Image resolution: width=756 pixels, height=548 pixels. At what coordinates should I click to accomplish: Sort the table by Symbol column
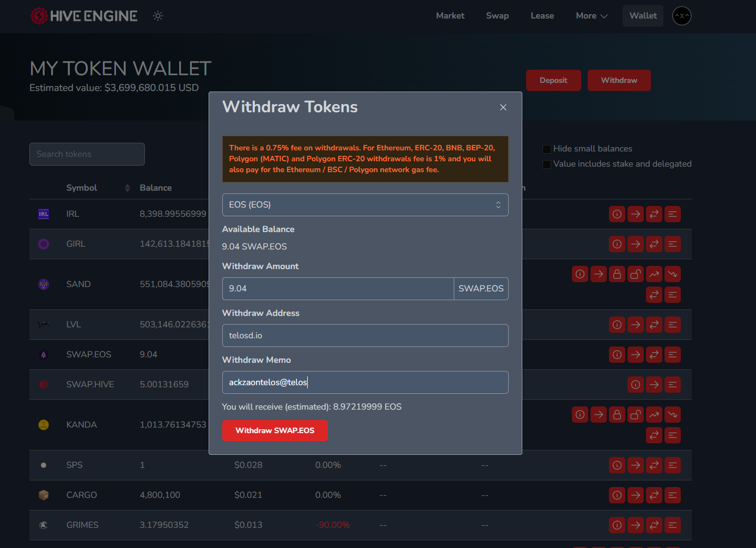coord(98,188)
